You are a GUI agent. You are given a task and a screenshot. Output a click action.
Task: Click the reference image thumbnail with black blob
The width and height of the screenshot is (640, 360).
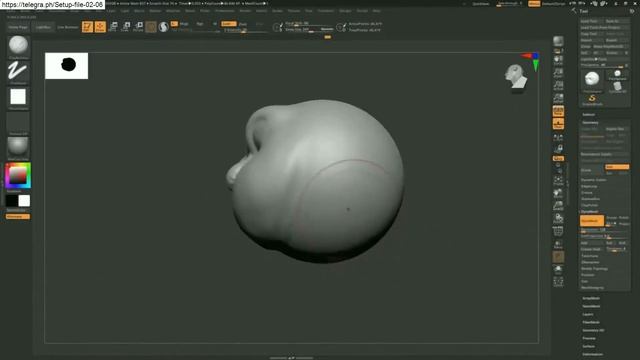(67, 65)
